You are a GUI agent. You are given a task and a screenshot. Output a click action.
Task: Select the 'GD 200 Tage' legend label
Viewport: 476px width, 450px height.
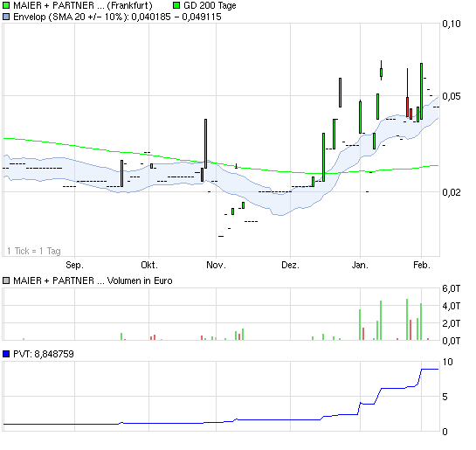[210, 5]
